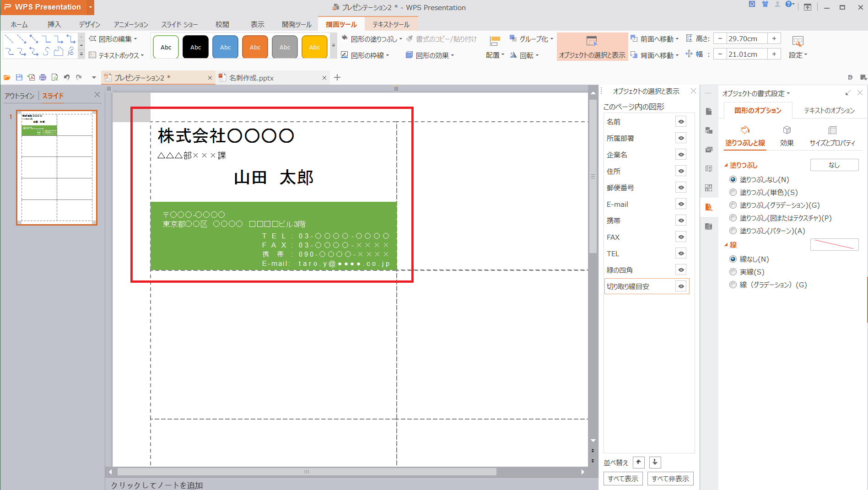
Task: Collapse the 塗りつぶし section
Action: [x=726, y=165]
